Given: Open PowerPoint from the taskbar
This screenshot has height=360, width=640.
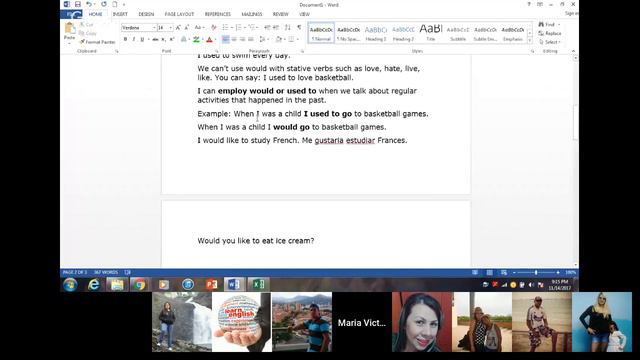Looking at the screenshot, I should [211, 284].
